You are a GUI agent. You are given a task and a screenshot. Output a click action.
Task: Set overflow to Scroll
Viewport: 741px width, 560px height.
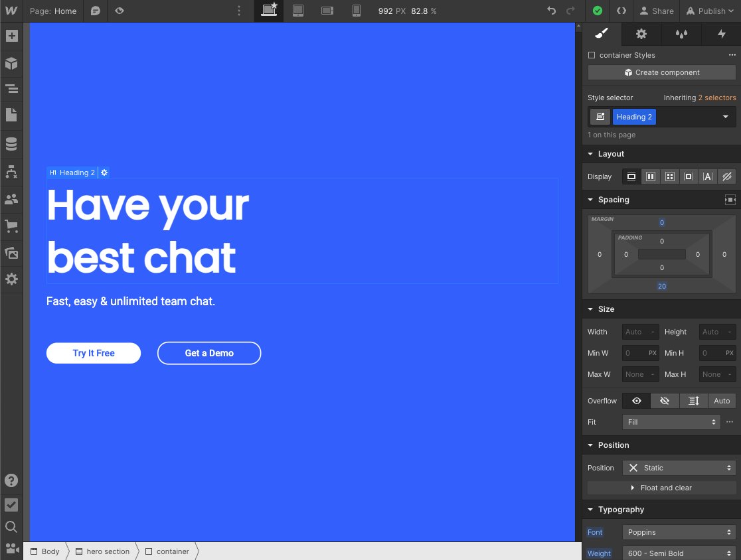(x=694, y=401)
